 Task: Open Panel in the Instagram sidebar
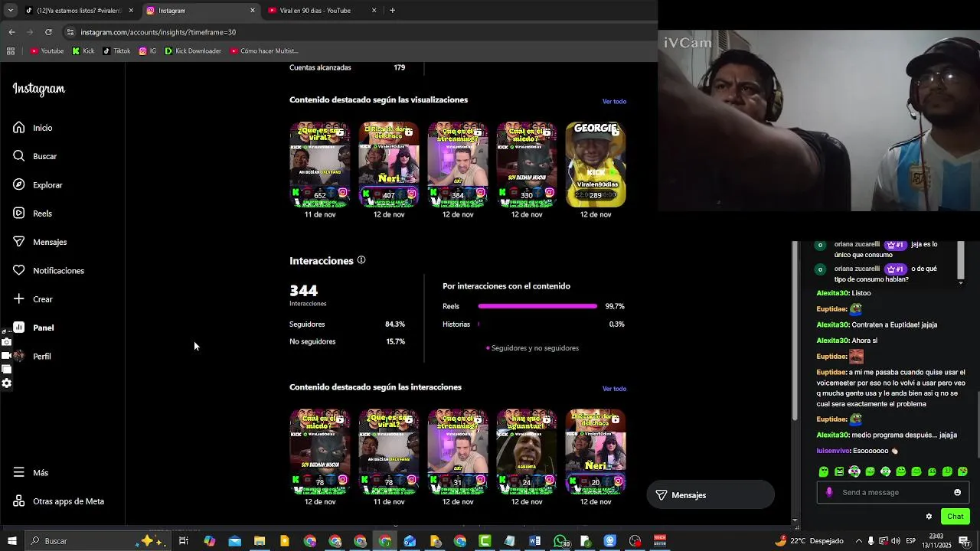click(x=33, y=328)
